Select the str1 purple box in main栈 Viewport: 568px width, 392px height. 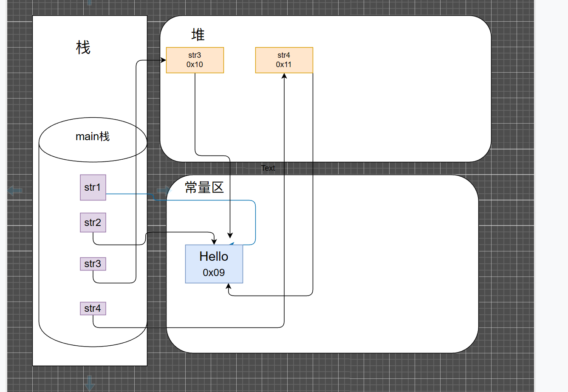click(93, 187)
